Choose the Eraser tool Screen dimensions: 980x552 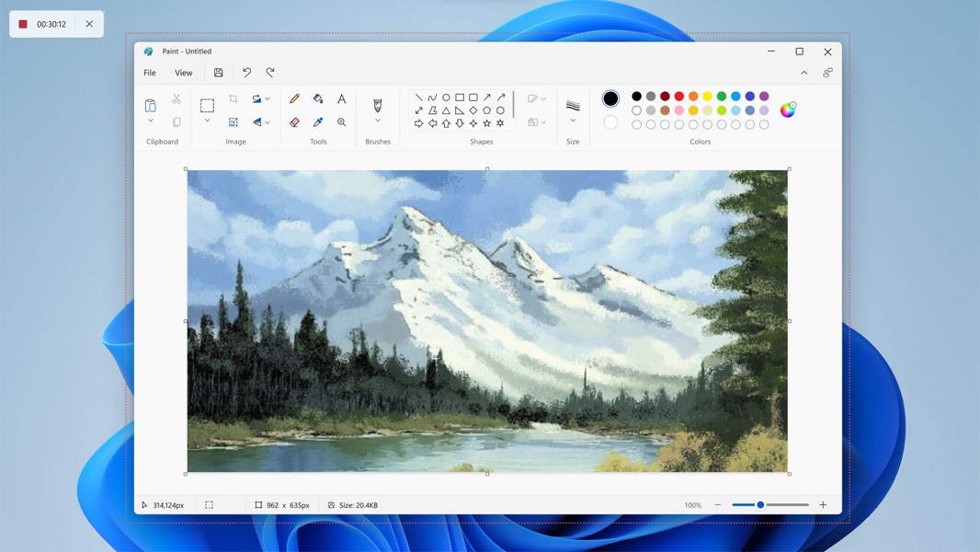pyautogui.click(x=294, y=121)
